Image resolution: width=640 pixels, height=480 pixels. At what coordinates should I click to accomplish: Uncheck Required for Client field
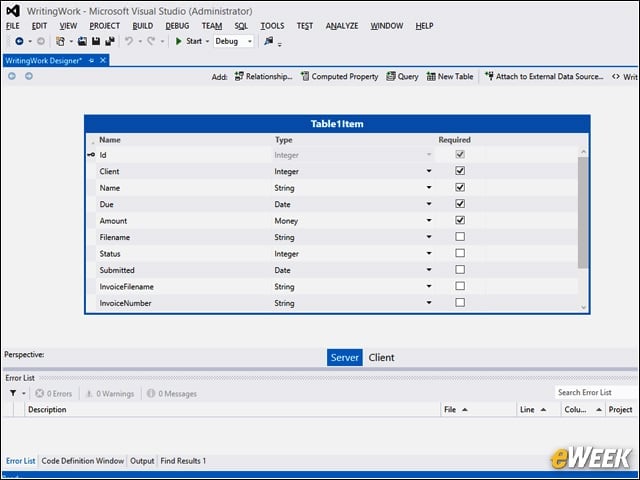pos(460,171)
